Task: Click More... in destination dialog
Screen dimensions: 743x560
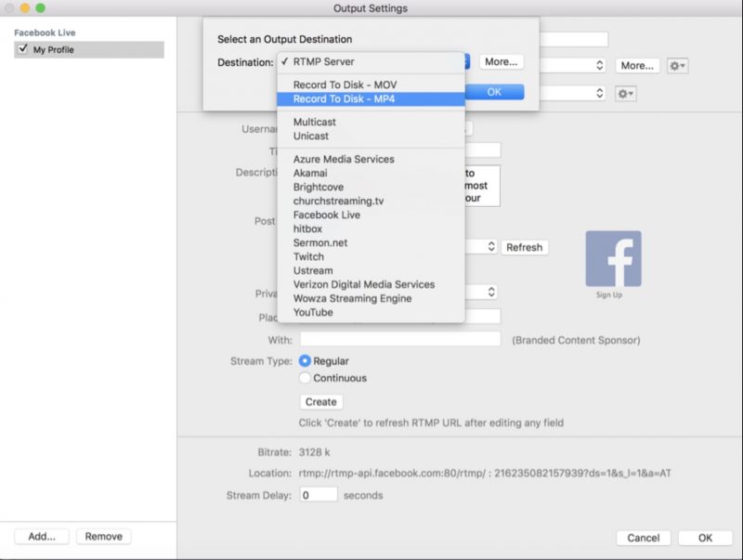Action: [x=501, y=61]
